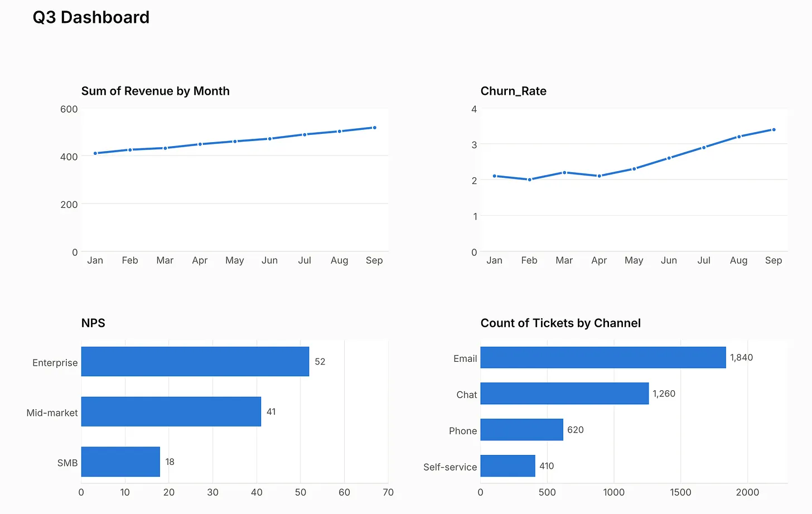Click the Jul data point on Churn_Rate chart
Screen dimensions: 812x514
pyautogui.click(x=704, y=148)
